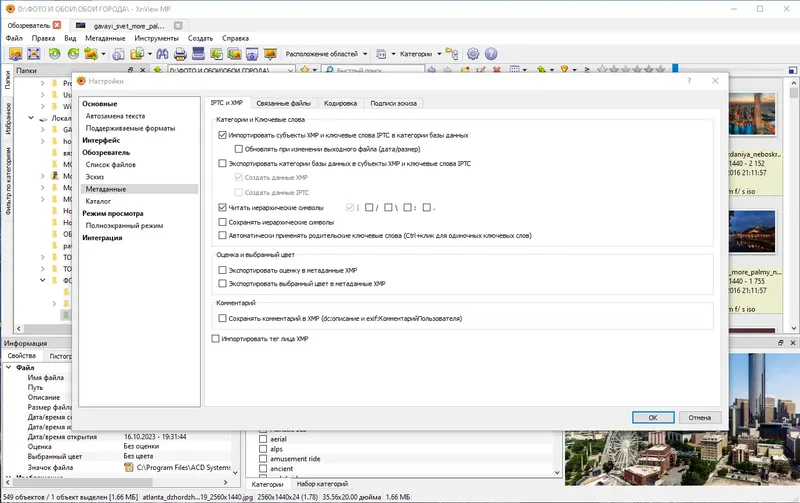Click the category tag link icon

click(x=452, y=54)
